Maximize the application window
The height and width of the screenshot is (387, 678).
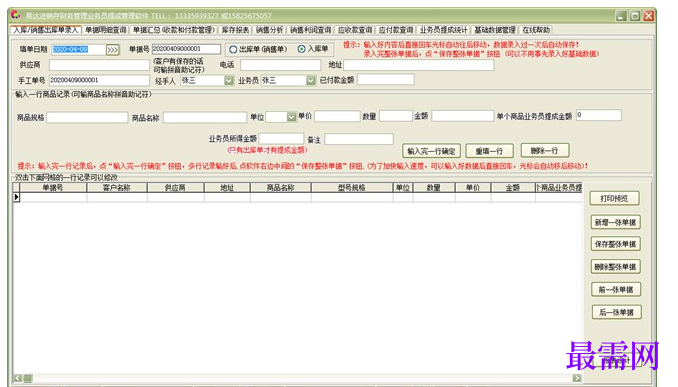[635, 16]
